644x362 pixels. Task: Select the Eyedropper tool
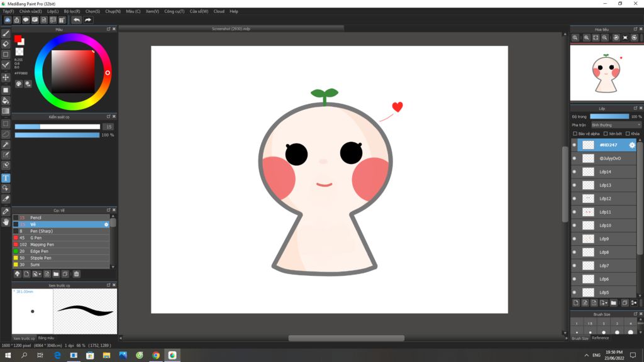tap(6, 211)
